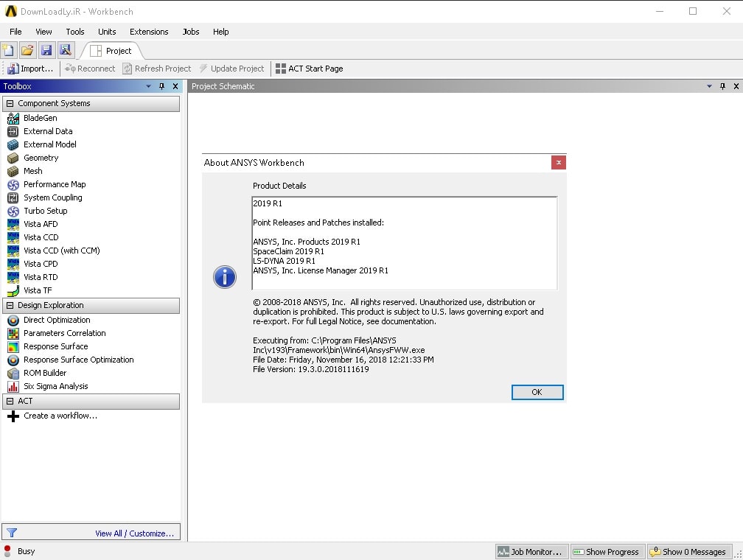743x560 pixels.
Task: Switch to the Project tab
Action: tap(111, 51)
